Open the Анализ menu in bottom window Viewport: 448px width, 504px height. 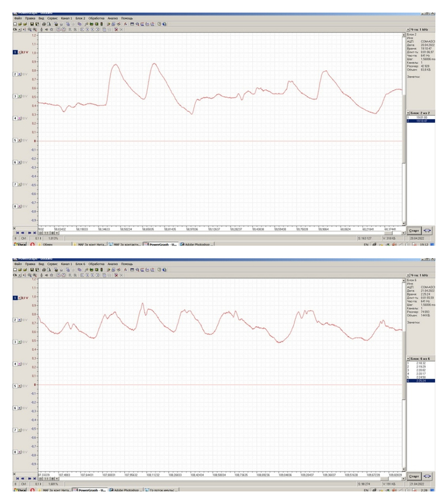[x=113, y=264]
